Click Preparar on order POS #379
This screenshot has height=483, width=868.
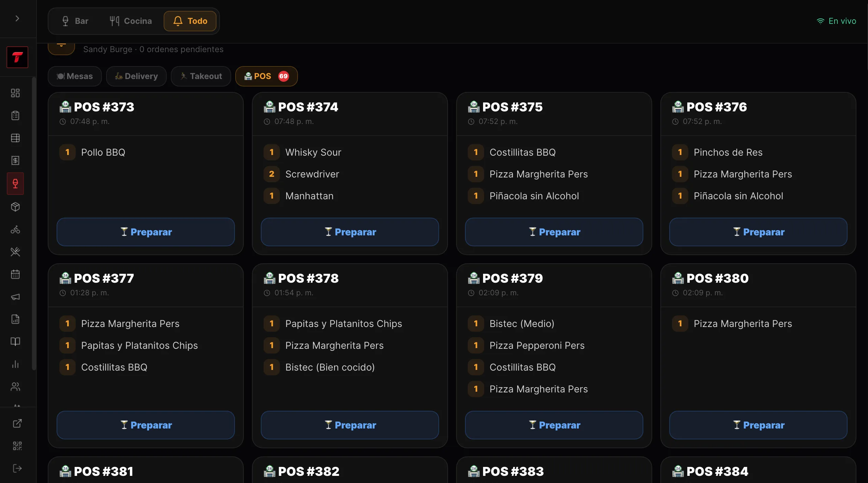tap(554, 425)
